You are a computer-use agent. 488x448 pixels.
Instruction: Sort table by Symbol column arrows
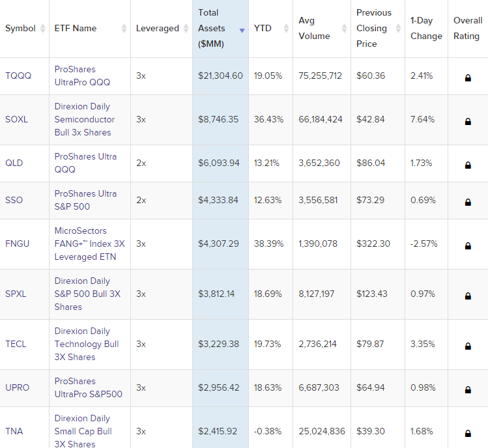tap(42, 28)
